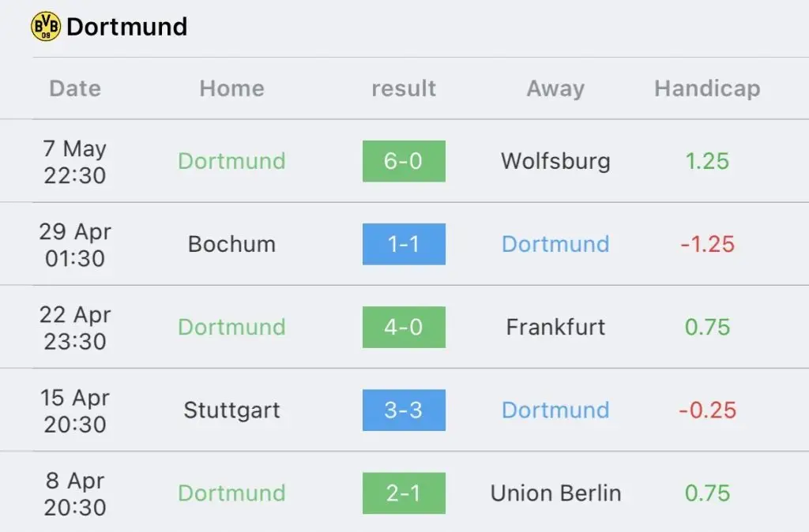Click the 15 Apr 20:30 match date

[x=75, y=411]
